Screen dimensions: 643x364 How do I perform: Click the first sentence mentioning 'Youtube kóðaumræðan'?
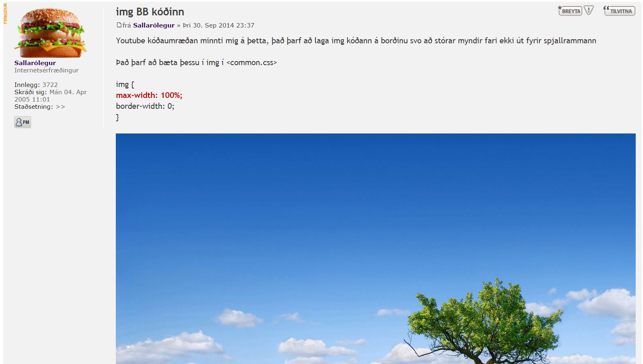[356, 41]
